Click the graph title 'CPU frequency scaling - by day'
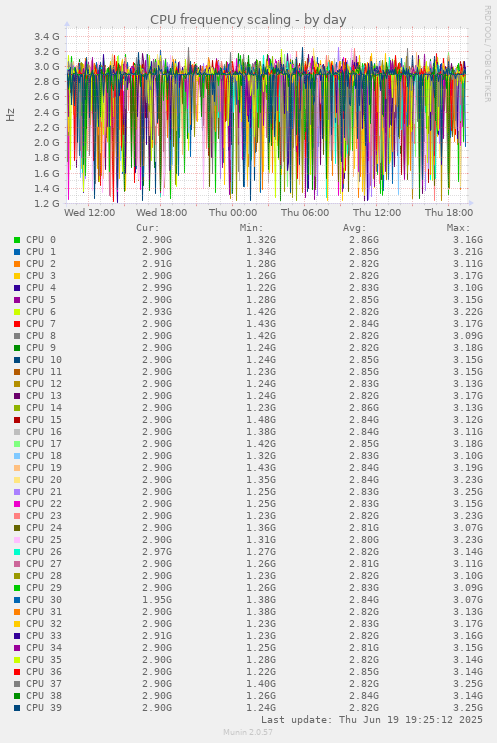 click(248, 20)
